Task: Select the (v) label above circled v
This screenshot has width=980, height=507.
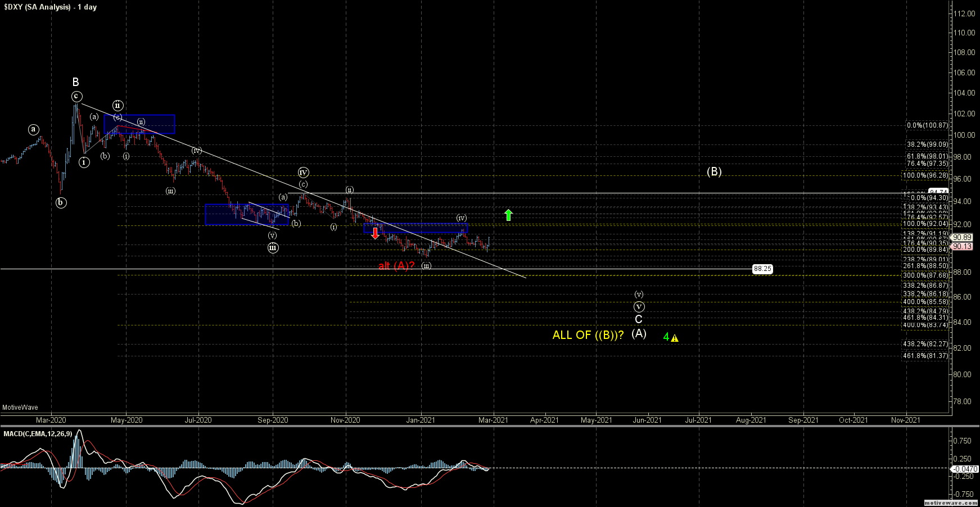Action: coord(639,295)
